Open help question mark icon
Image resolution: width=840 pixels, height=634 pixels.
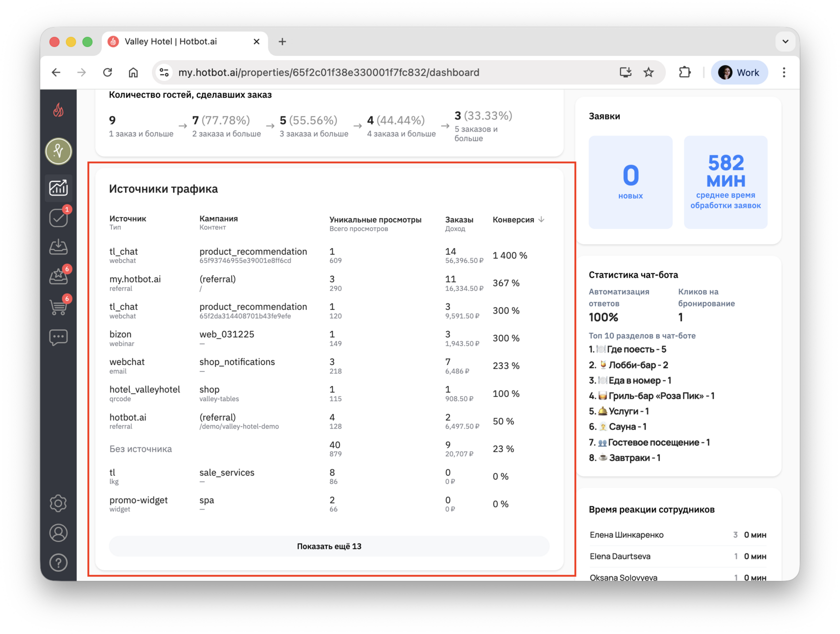(x=58, y=563)
